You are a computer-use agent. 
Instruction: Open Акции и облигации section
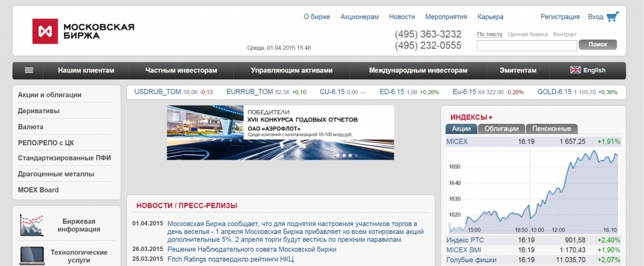click(x=50, y=95)
